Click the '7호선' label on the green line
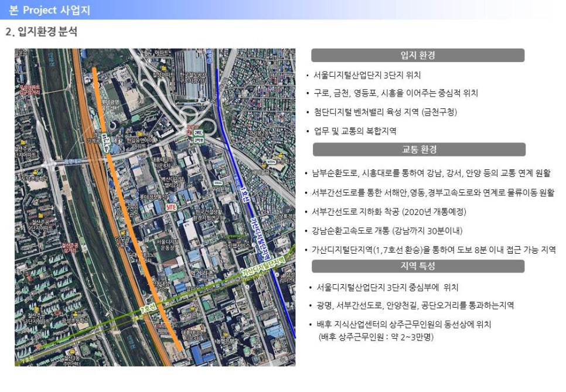This screenshot has width=566, height=392. click(148, 309)
